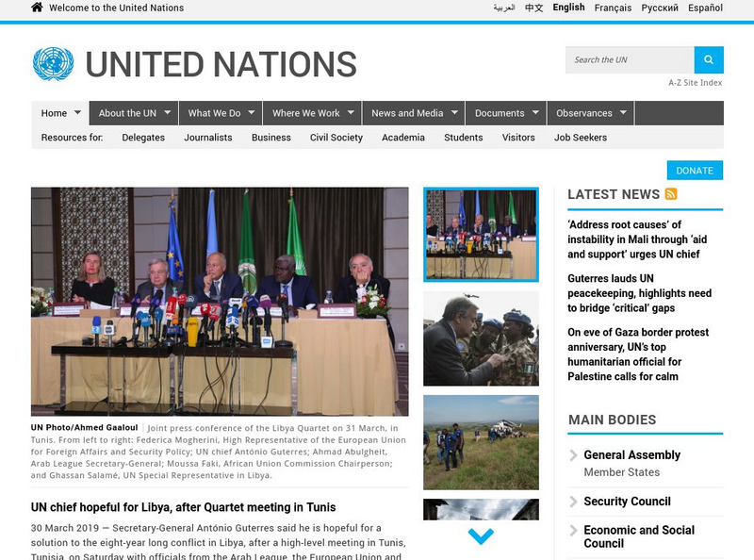The width and height of the screenshot is (754, 560).
Task: Expand the Observances dropdown arrow
Action: click(623, 112)
